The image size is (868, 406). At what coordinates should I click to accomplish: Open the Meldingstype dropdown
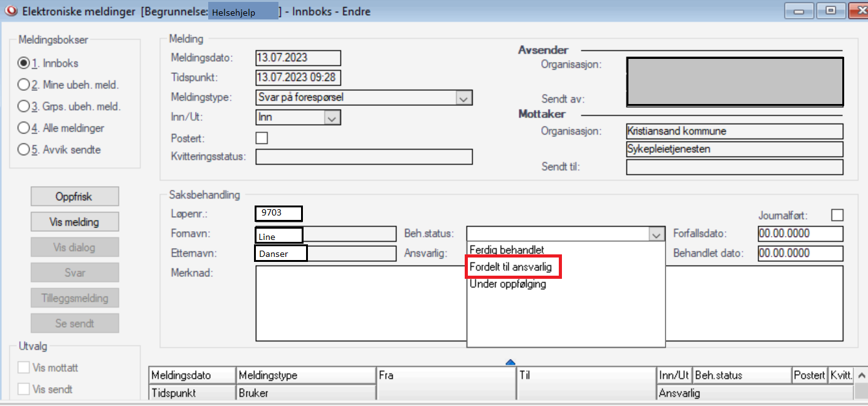(463, 98)
